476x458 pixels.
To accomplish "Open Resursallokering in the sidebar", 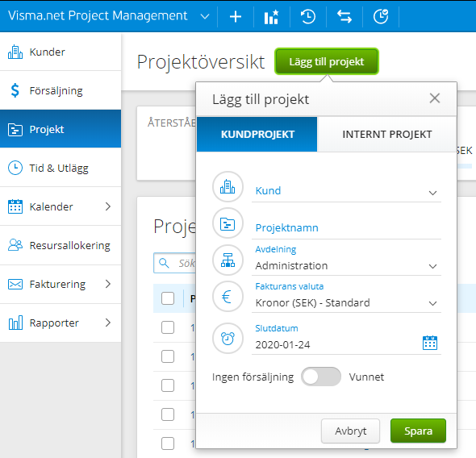I will [61, 245].
